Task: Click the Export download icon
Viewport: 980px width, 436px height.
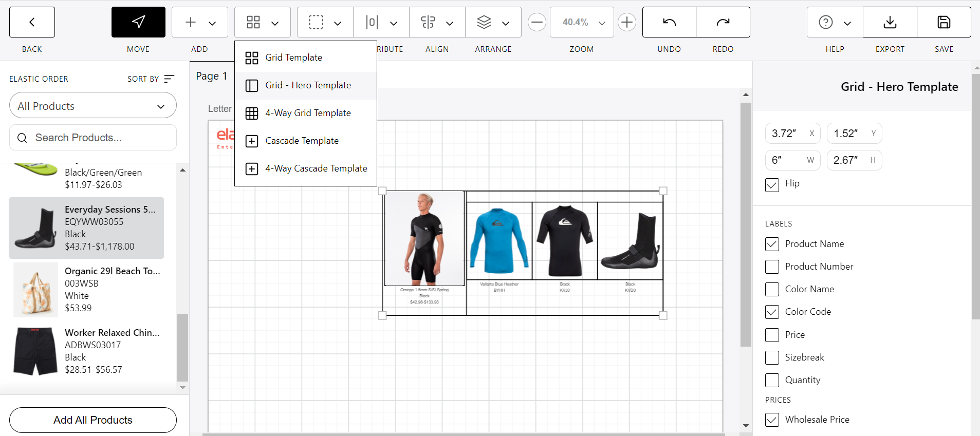Action: [890, 22]
